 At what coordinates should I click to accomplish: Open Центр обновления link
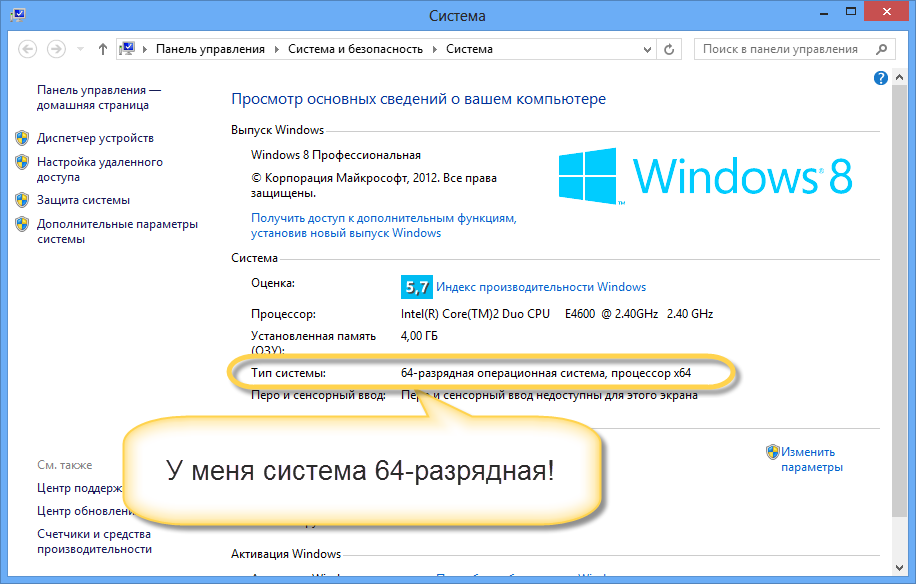pos(86,511)
